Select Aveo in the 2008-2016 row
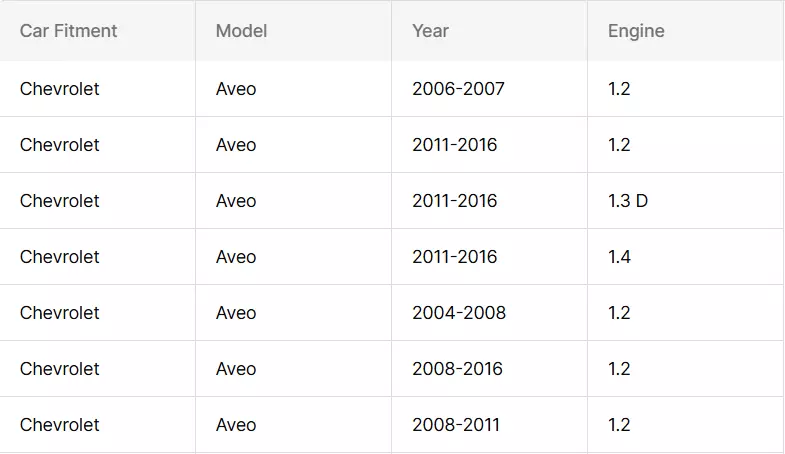 pyautogui.click(x=236, y=369)
